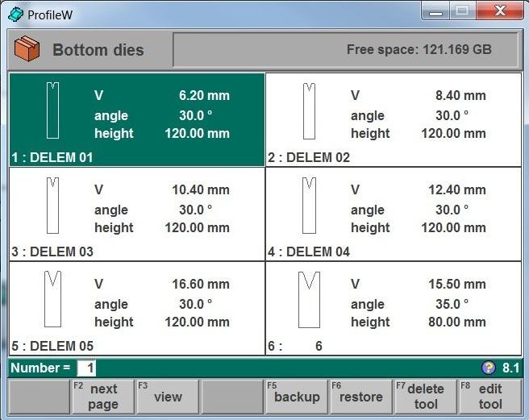Screen dimensions: 529x420
Task: Click the Number input field
Action: 86,368
